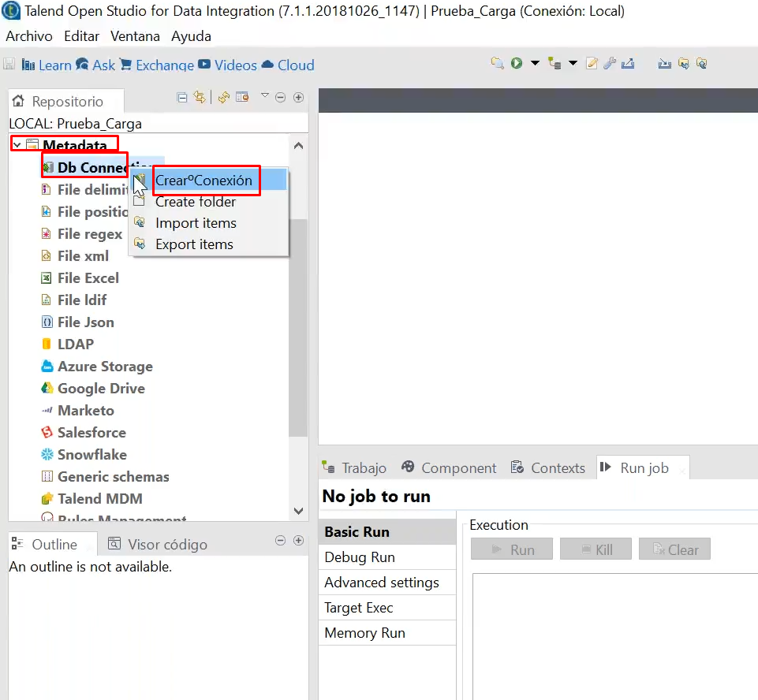This screenshot has width=758, height=700.
Task: Click the File xml icon
Action: tap(47, 255)
